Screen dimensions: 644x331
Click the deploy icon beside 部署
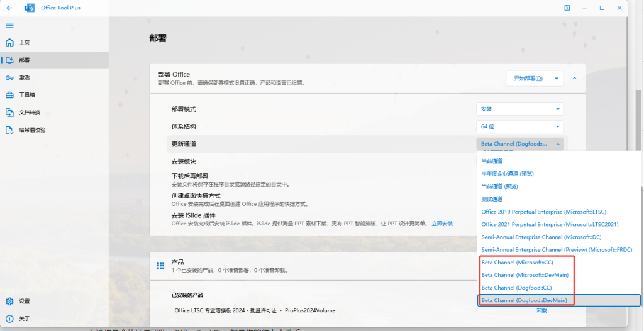click(x=9, y=60)
